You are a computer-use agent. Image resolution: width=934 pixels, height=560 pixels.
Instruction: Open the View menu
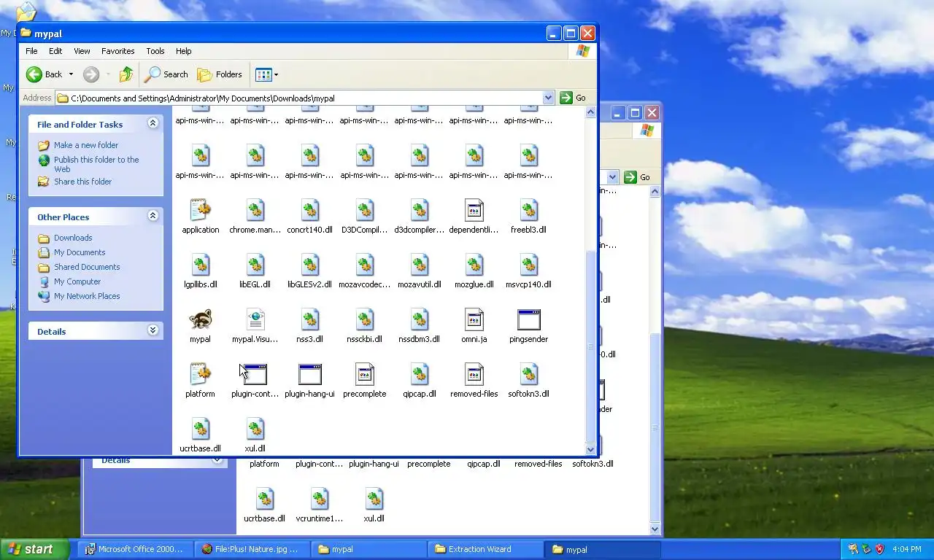pyautogui.click(x=82, y=51)
